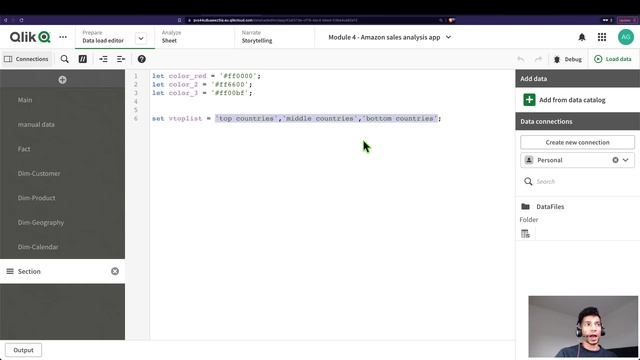The width and height of the screenshot is (640, 360).
Task: Open the three-dot navigation menu
Action: (x=63, y=37)
